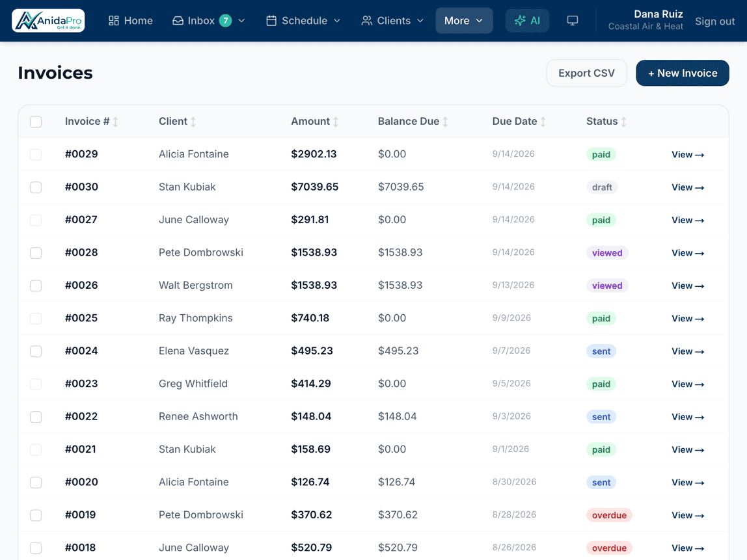Tick the checkbox for invoice #0025
The image size is (747, 560).
36,319
